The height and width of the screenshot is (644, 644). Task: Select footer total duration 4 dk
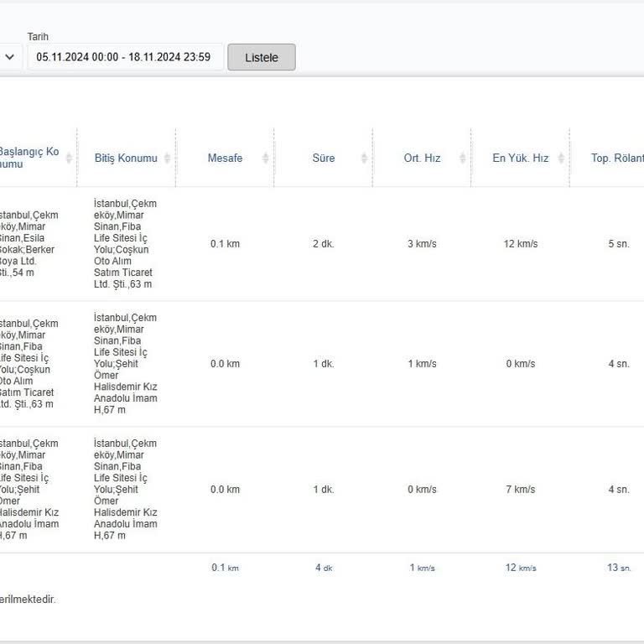point(324,568)
